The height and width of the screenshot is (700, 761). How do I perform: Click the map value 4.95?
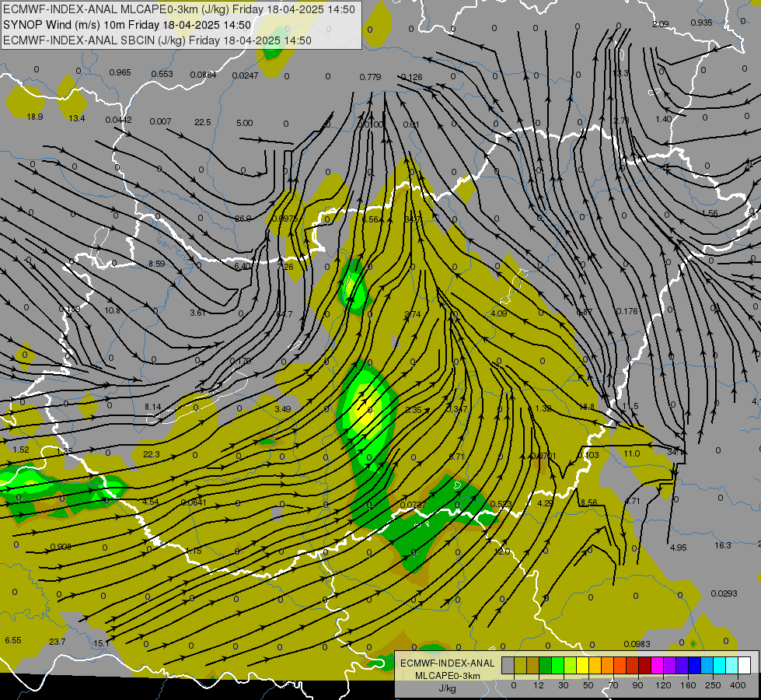click(678, 548)
